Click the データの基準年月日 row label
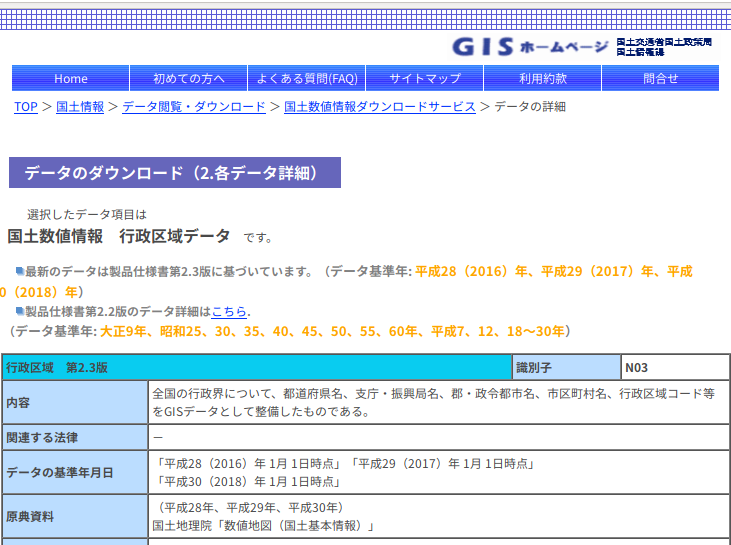The image size is (731, 545). [75, 472]
